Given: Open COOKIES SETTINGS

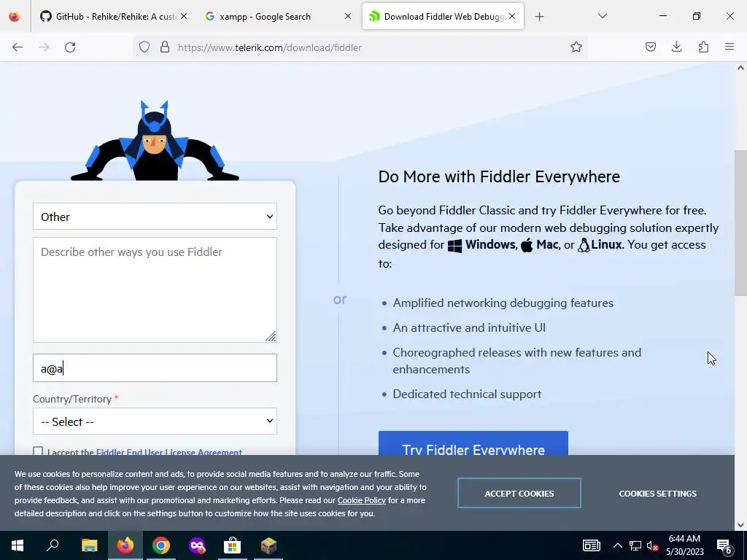Looking at the screenshot, I should tap(657, 494).
